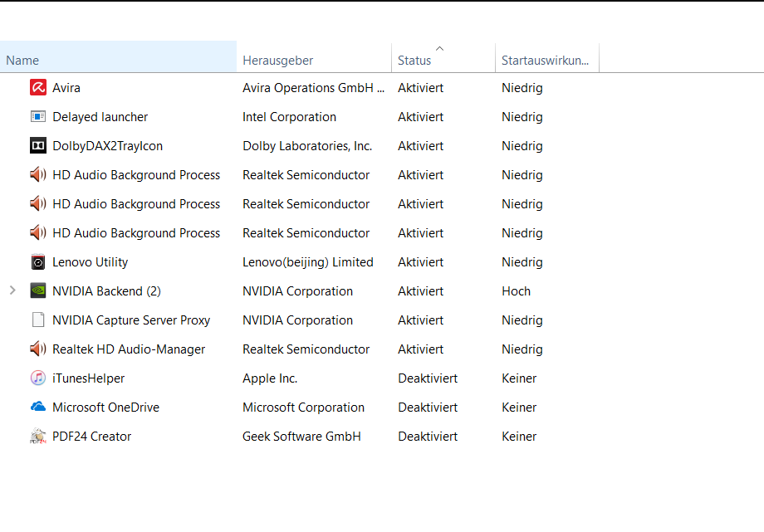Click the iTunesHelper icon

pyautogui.click(x=38, y=378)
